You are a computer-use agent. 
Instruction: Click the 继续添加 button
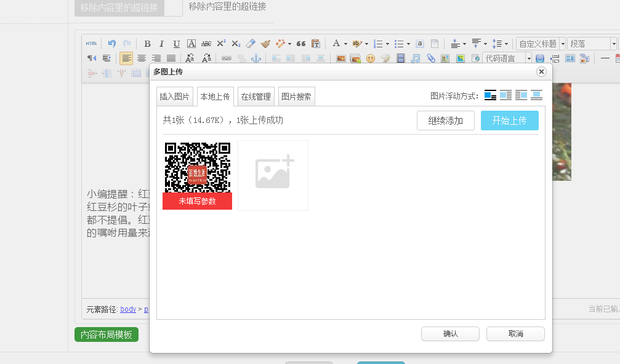pos(445,121)
